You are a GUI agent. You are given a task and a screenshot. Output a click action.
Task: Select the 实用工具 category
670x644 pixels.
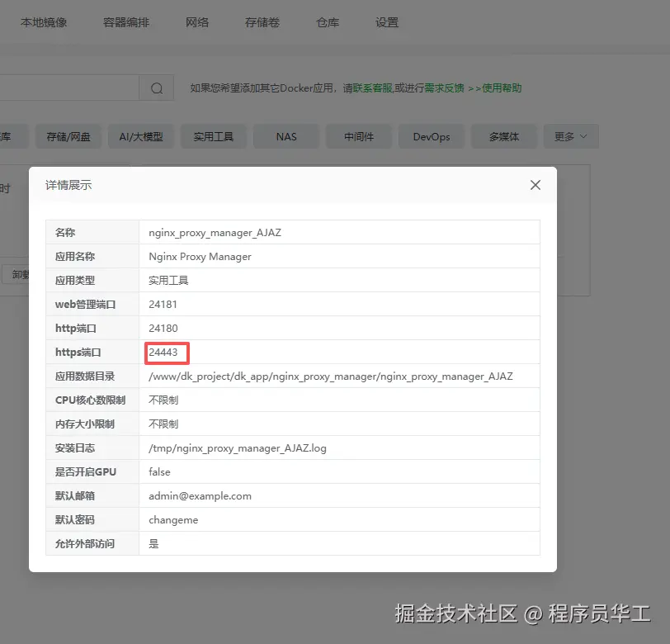pyautogui.click(x=214, y=136)
